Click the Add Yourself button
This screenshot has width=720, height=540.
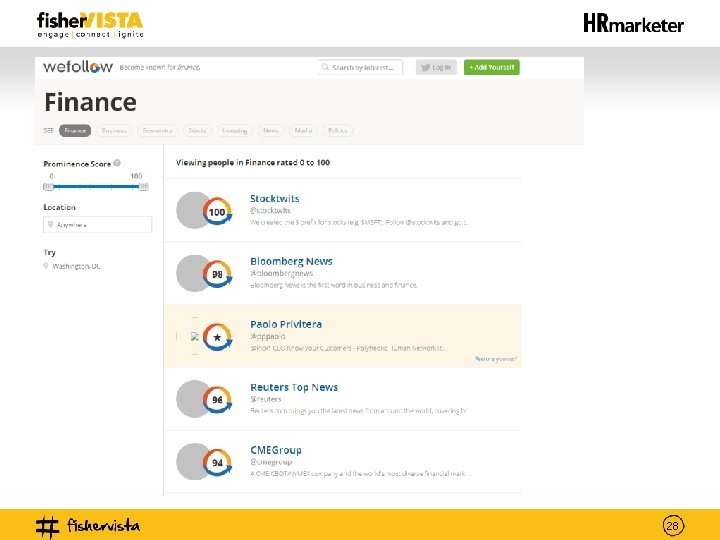[x=492, y=68]
